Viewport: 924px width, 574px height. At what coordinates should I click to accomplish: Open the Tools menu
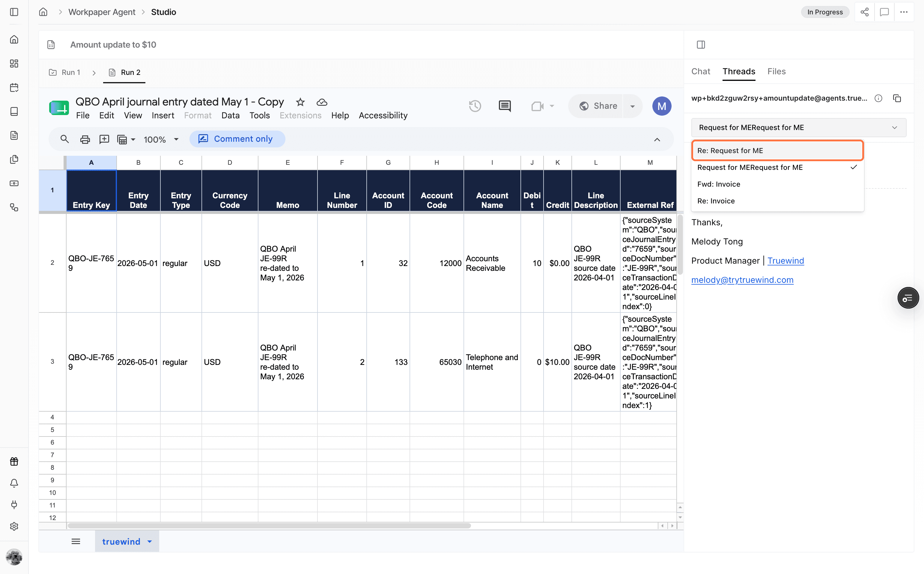click(x=260, y=115)
